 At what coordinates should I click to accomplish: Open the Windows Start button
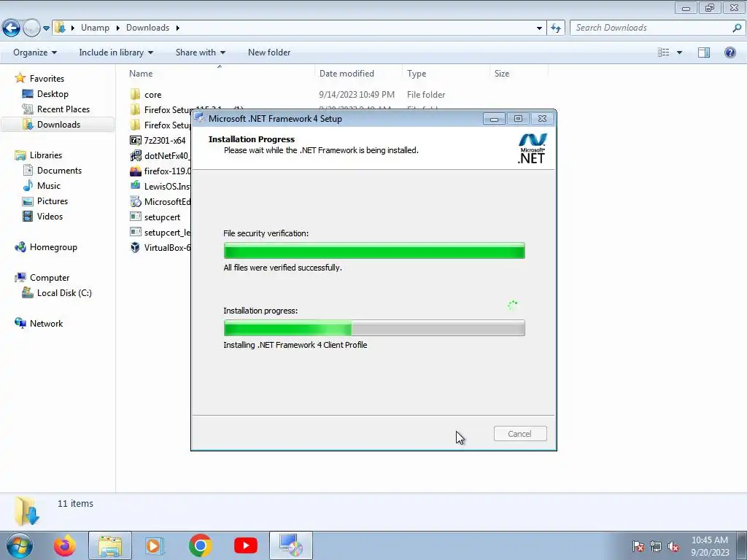[20, 545]
